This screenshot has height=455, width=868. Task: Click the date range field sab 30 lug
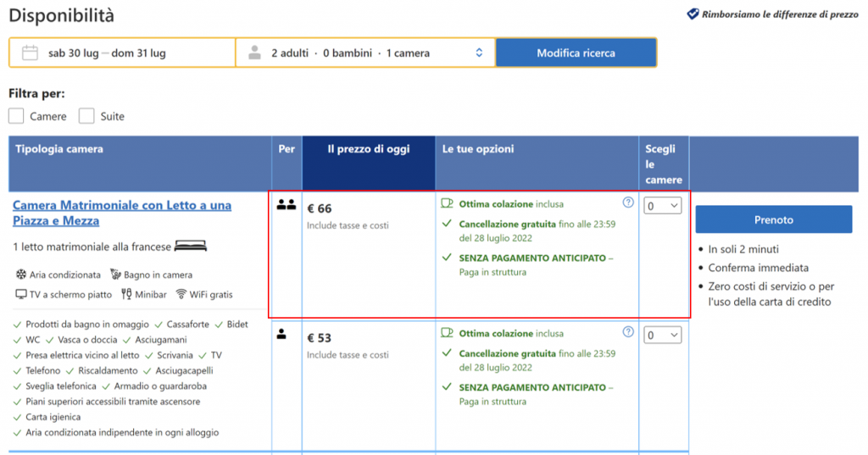click(x=107, y=53)
